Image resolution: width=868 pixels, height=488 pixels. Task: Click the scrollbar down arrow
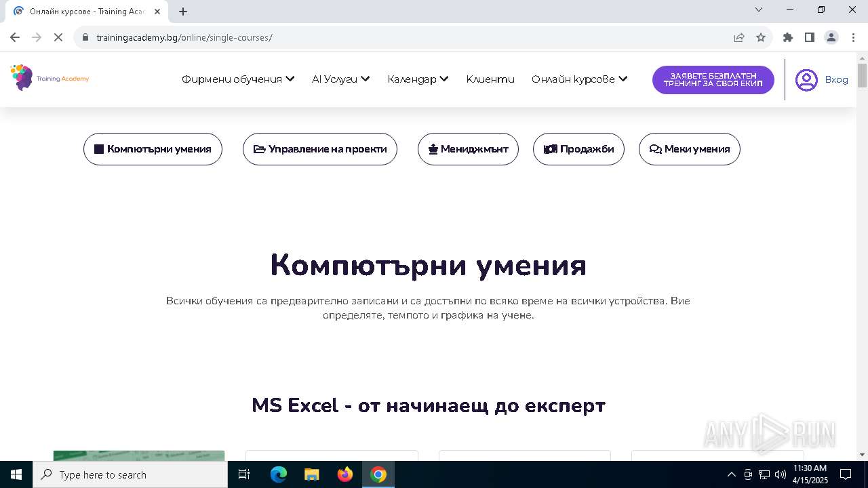coord(862,455)
